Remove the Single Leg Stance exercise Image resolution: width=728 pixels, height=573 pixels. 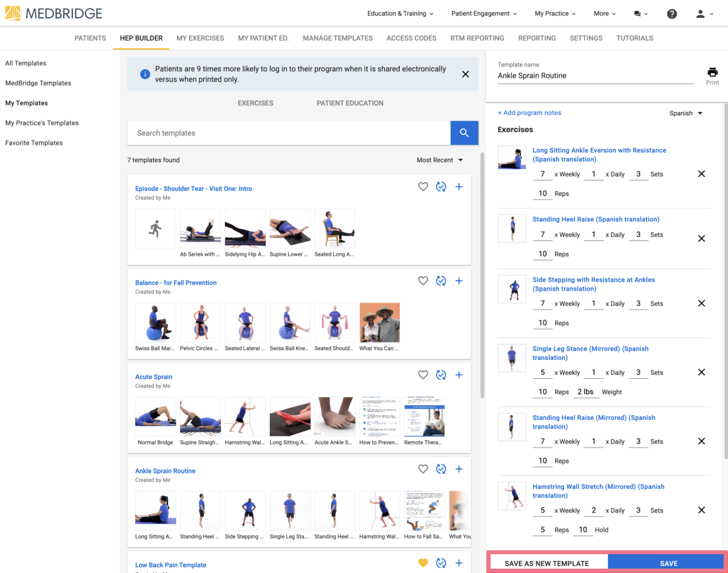[x=701, y=372]
